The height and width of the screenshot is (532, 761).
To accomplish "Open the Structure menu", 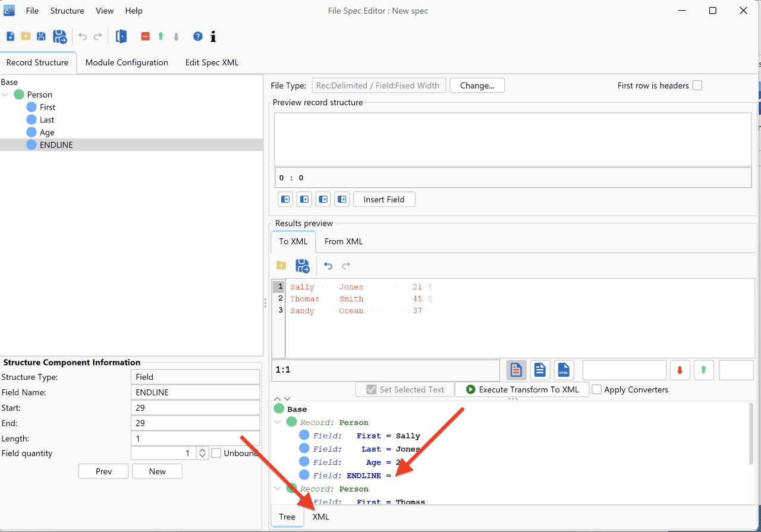I will 67,11.
